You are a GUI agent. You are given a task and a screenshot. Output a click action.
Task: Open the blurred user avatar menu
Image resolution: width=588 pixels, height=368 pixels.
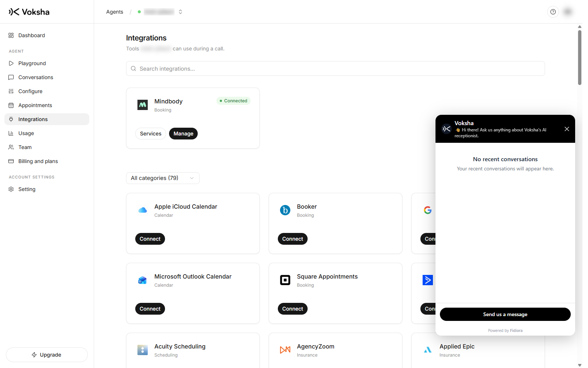(568, 12)
